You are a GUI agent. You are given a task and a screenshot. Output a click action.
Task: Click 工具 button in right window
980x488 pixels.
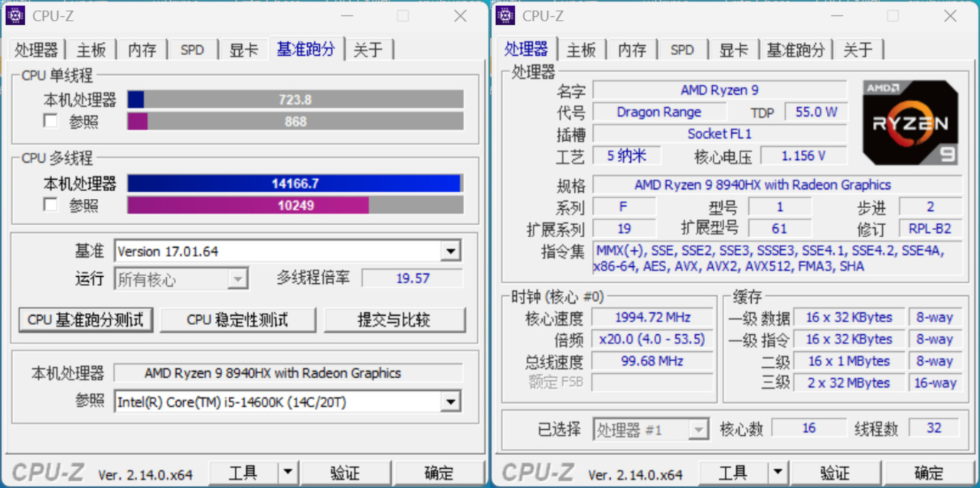click(x=733, y=473)
